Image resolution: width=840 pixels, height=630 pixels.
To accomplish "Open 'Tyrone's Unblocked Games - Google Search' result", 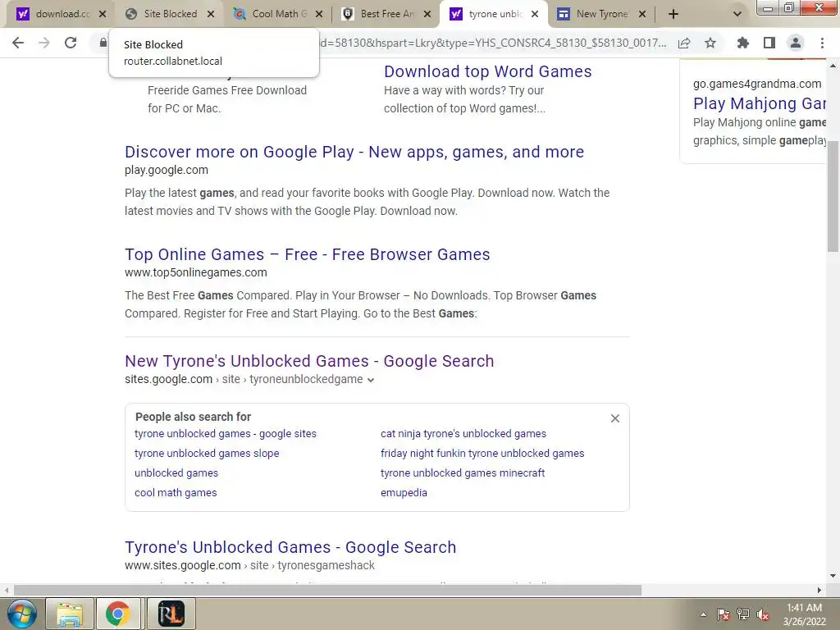I will pyautogui.click(x=290, y=547).
